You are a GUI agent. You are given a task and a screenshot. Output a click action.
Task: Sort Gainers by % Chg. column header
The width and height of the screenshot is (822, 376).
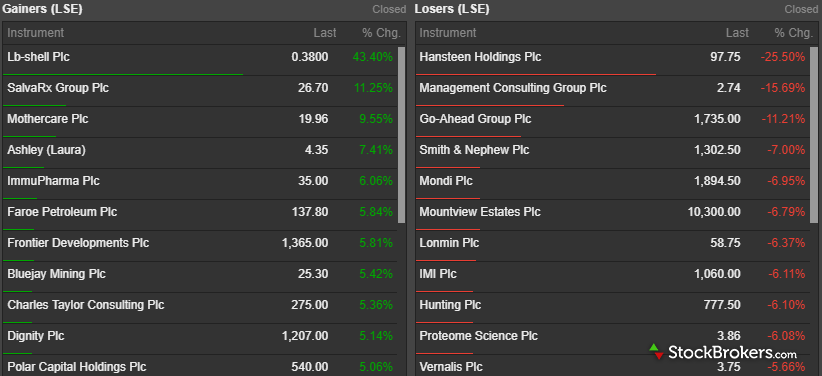pos(381,33)
